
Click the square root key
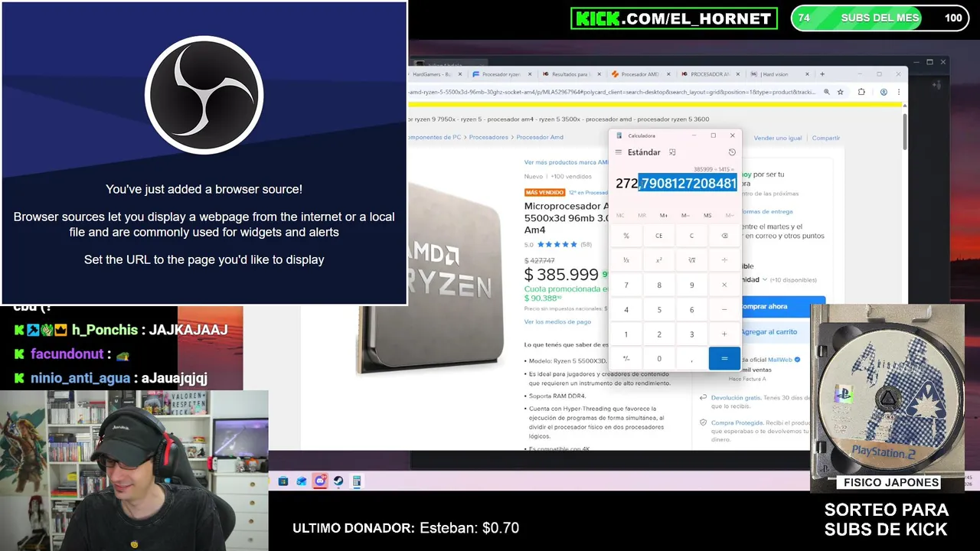point(691,260)
